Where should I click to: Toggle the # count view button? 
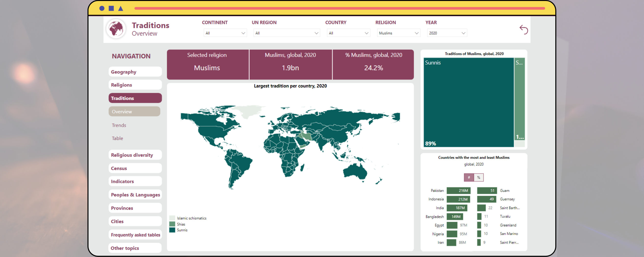469,177
